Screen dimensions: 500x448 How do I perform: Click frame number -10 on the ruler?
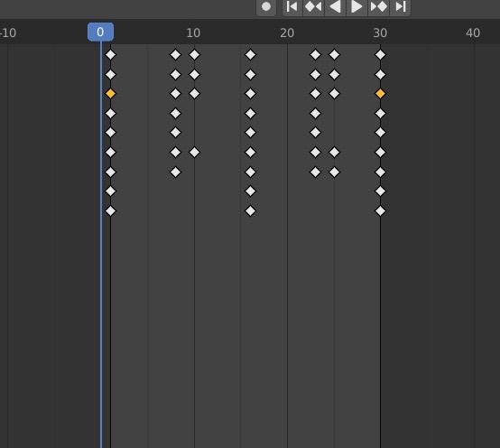(8, 33)
